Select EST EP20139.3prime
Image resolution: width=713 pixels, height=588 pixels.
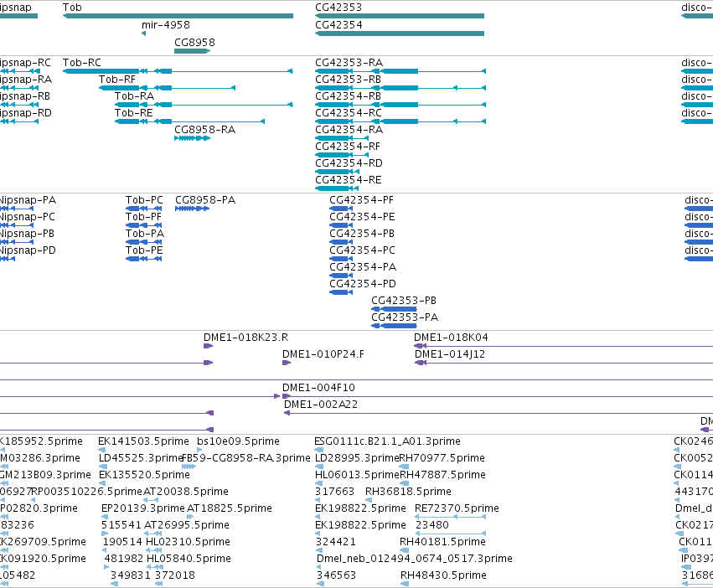[143, 509]
